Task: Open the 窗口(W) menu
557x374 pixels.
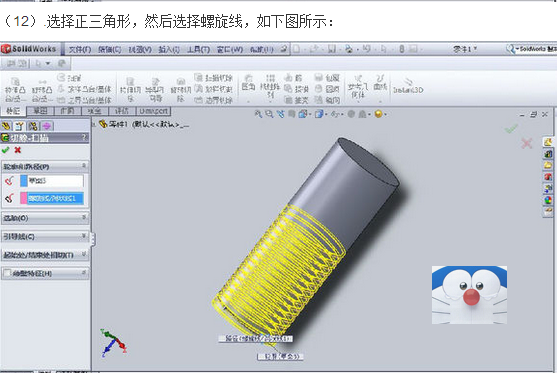Action: coord(230,49)
